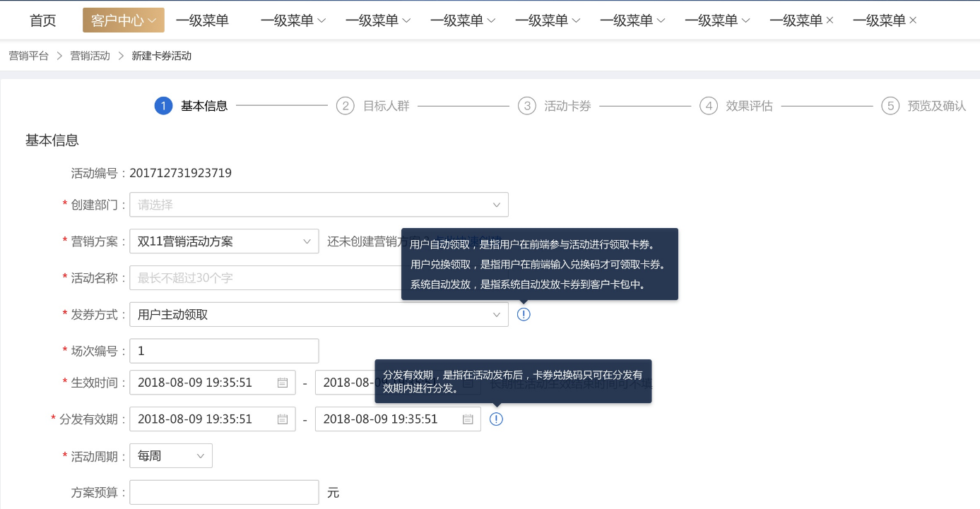This screenshot has width=980, height=509.
Task: Click step 1 circle for 基本信息
Action: click(163, 106)
